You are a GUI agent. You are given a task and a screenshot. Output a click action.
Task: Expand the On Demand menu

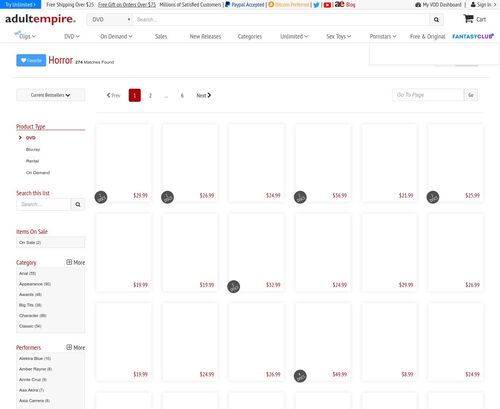tap(116, 36)
